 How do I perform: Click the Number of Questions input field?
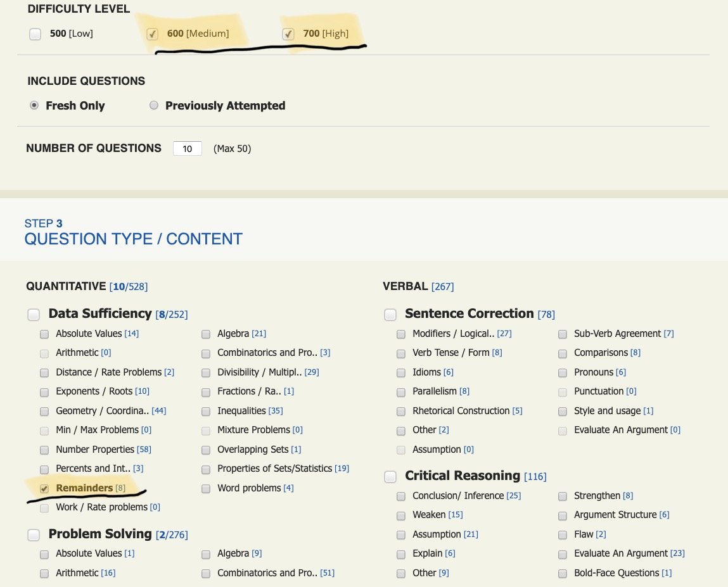pos(188,149)
